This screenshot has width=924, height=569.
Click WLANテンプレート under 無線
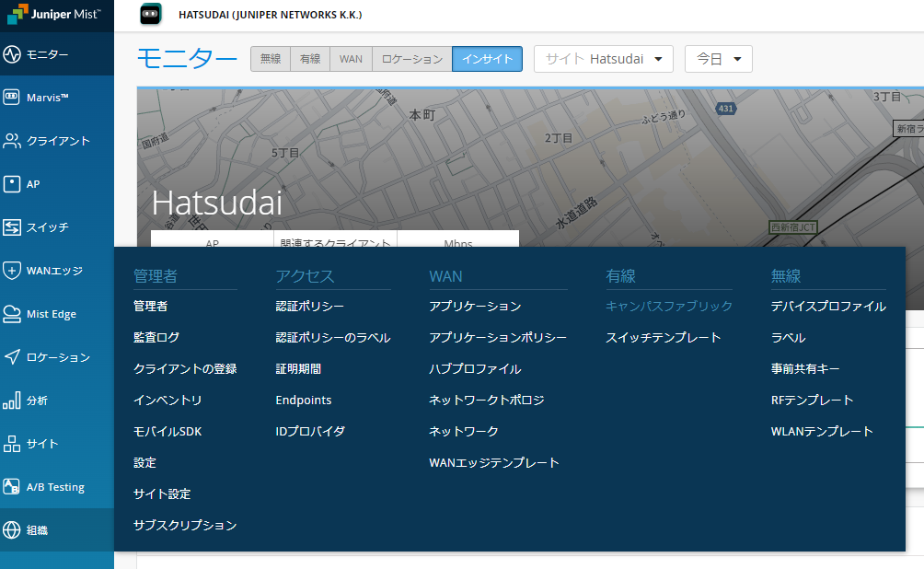tap(822, 432)
